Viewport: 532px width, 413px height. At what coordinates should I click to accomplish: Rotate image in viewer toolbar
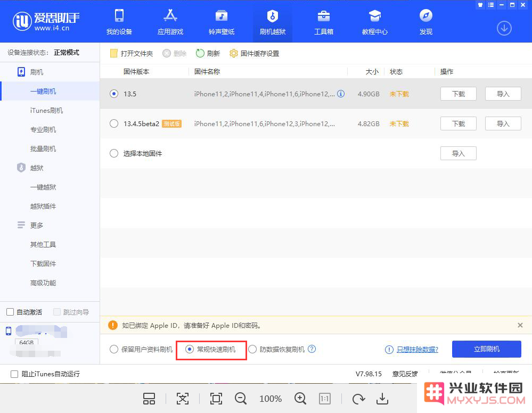click(358, 399)
